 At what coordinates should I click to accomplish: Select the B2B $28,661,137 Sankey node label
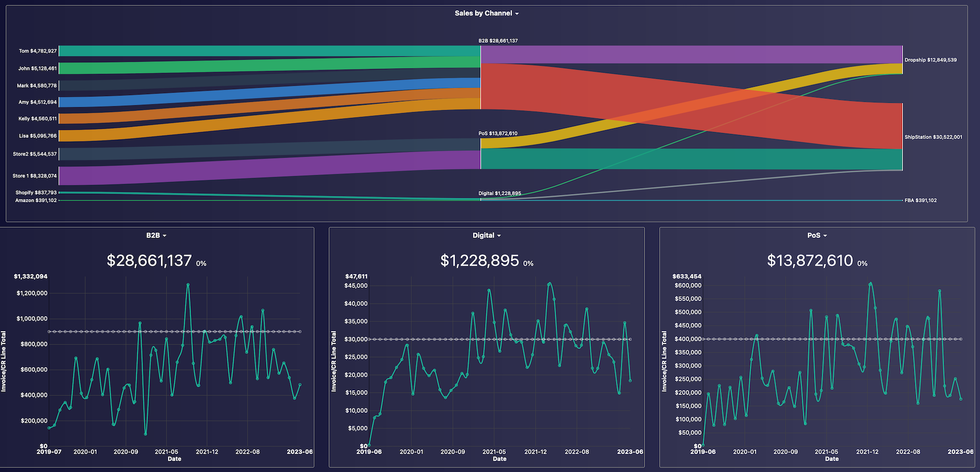tap(498, 41)
